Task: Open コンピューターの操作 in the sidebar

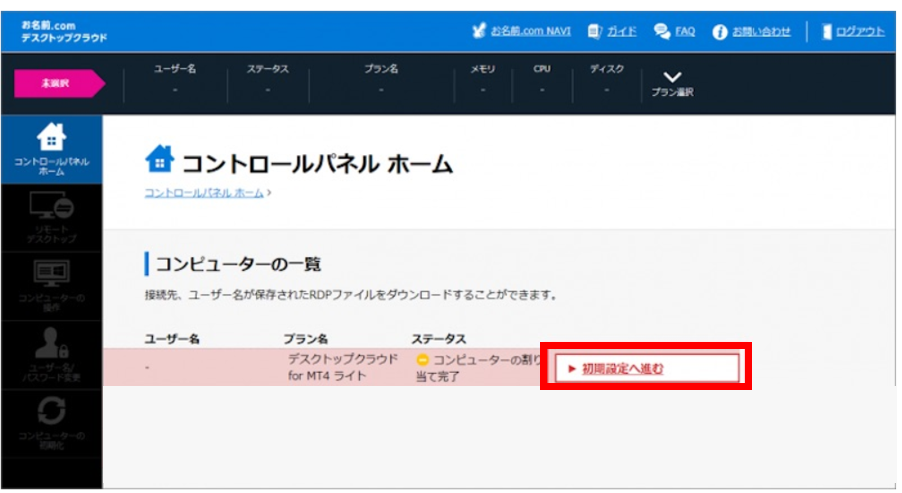Action: click(52, 286)
